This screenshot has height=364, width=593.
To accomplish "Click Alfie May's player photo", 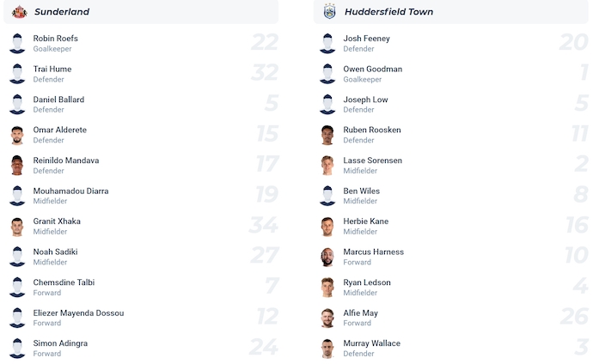I will [327, 318].
